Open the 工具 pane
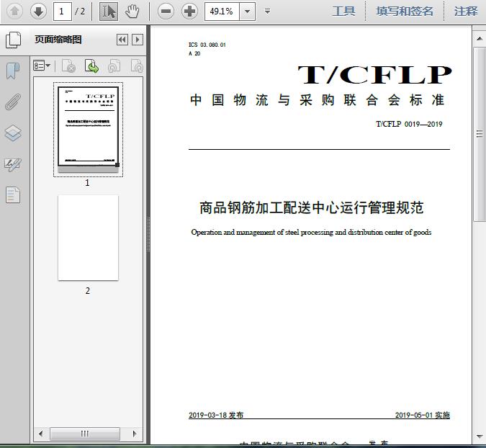Image resolution: width=486 pixels, height=448 pixels. tap(343, 12)
